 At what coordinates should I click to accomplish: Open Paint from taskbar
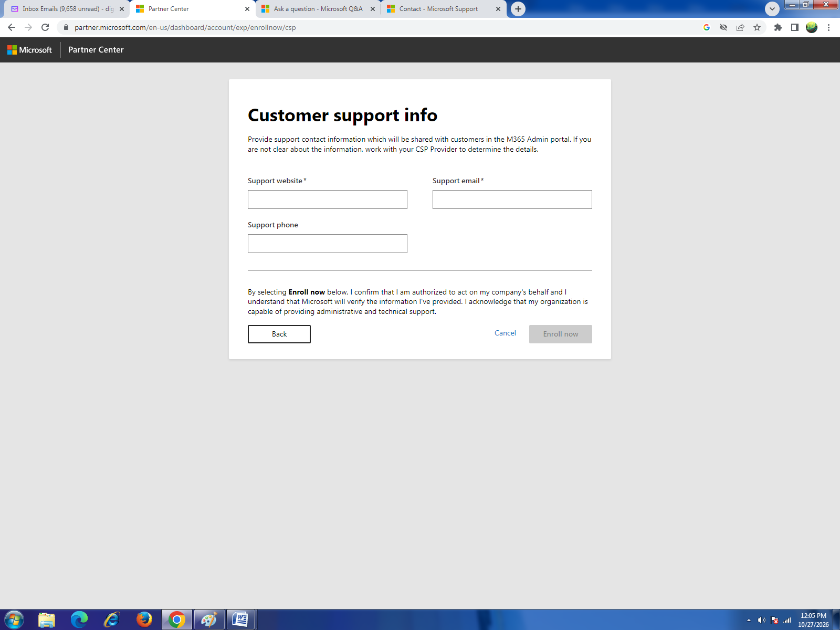pos(209,620)
